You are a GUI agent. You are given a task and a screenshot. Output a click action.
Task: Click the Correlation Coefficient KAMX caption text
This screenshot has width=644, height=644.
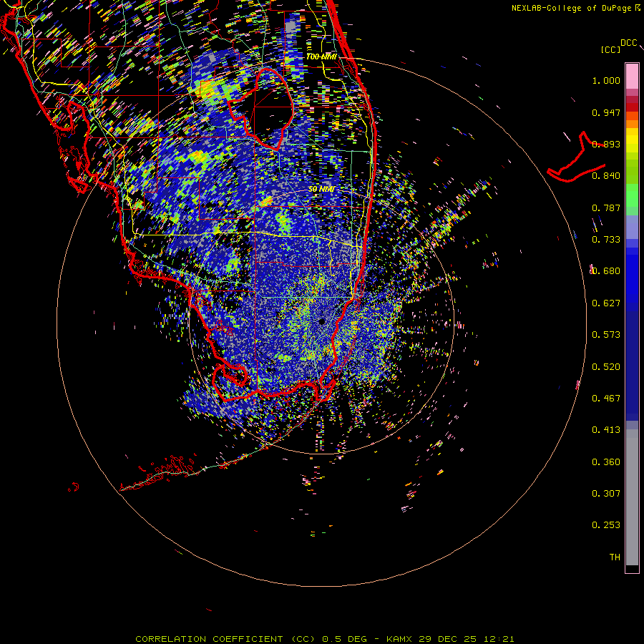pyautogui.click(x=324, y=639)
